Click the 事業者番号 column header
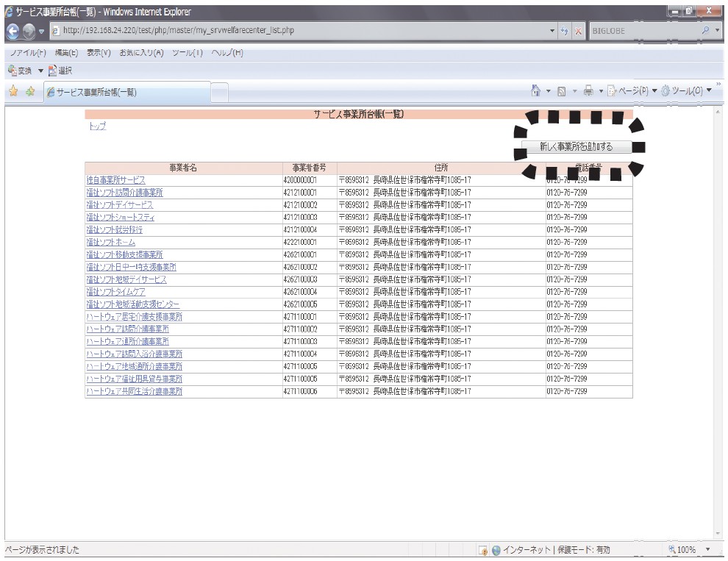Screen dimensions: 728x561 coord(310,168)
